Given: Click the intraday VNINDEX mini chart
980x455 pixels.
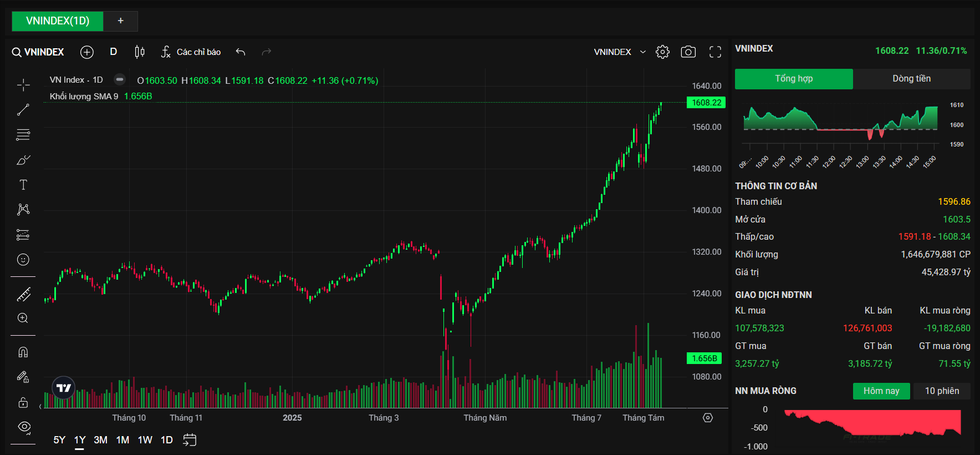Looking at the screenshot, I should click(x=840, y=125).
